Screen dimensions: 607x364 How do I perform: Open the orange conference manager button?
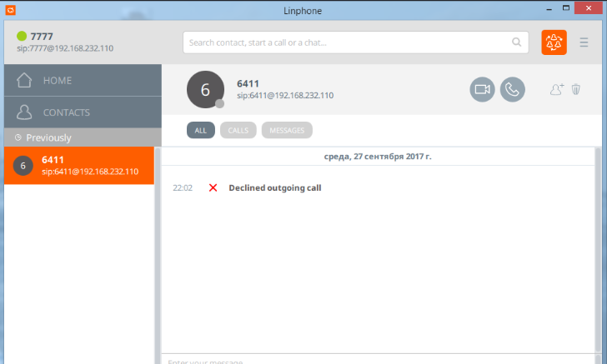[554, 42]
